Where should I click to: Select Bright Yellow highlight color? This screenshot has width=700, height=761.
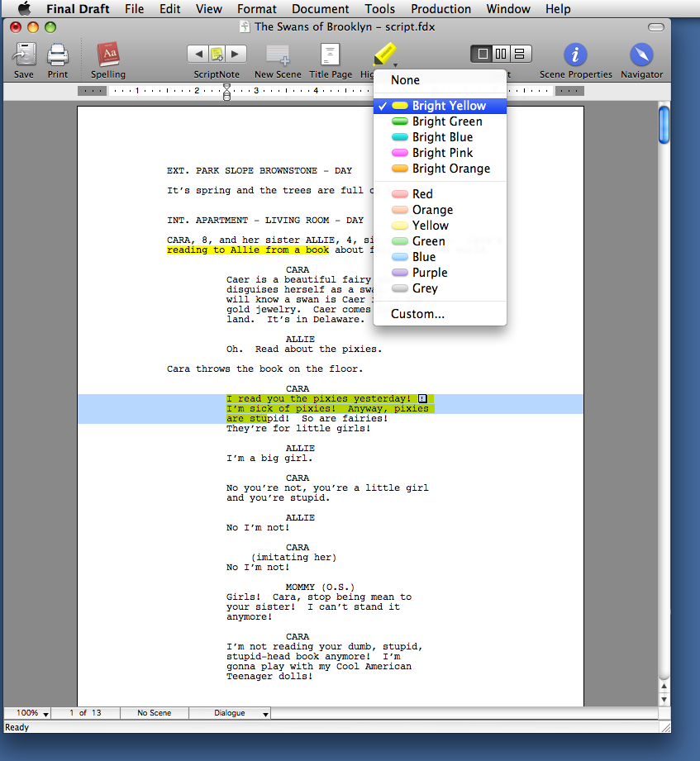(440, 106)
